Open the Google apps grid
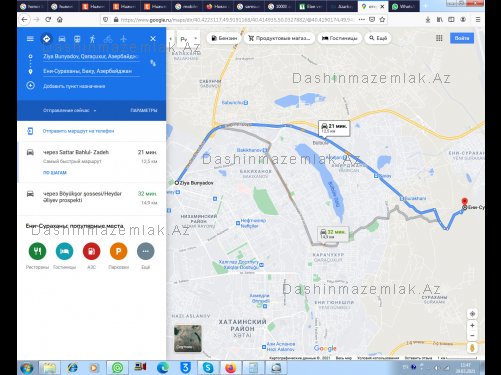The image size is (501, 375). tap(439, 38)
